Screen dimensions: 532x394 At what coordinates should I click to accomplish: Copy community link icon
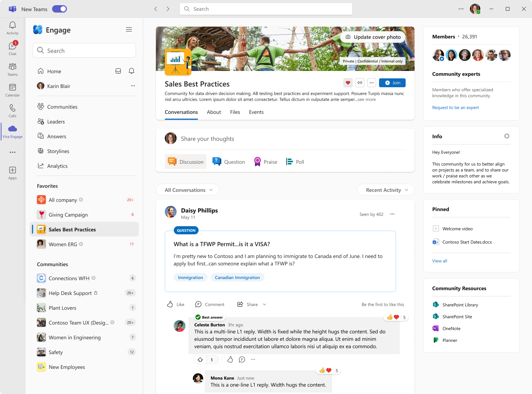click(x=360, y=83)
